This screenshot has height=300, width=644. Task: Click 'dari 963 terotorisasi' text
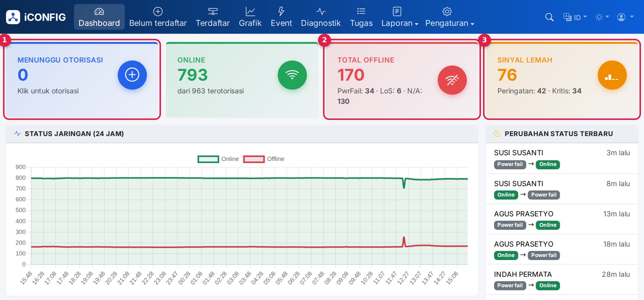pyautogui.click(x=210, y=91)
